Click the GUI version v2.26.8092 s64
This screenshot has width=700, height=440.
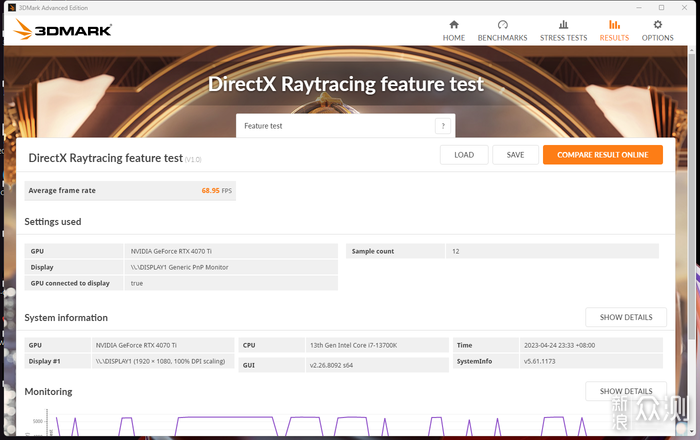pyautogui.click(x=331, y=365)
